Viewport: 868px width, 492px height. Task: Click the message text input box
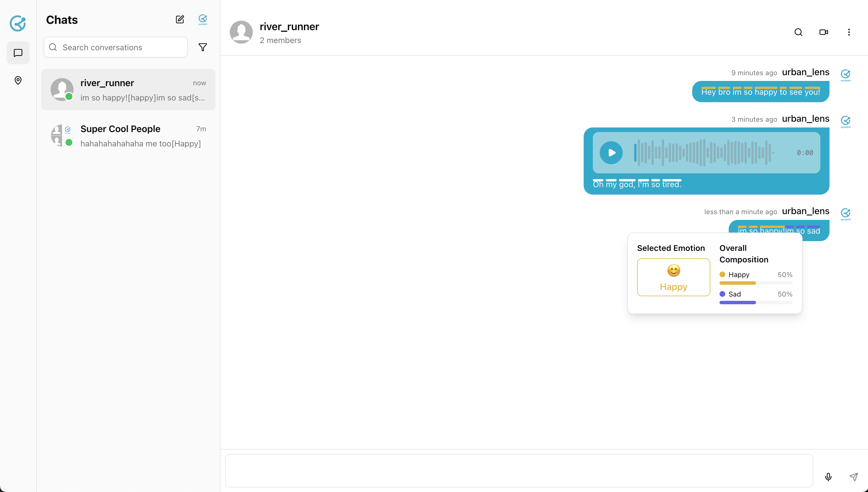[x=519, y=470]
